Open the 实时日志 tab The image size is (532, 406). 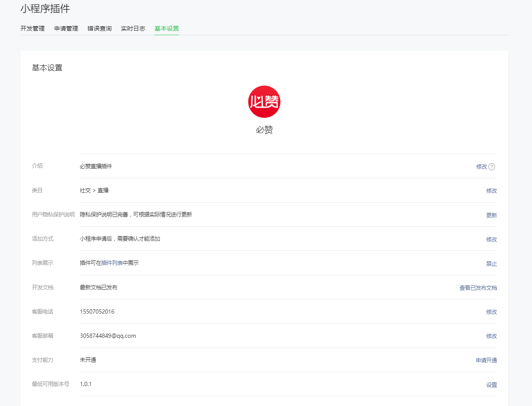[x=133, y=28]
